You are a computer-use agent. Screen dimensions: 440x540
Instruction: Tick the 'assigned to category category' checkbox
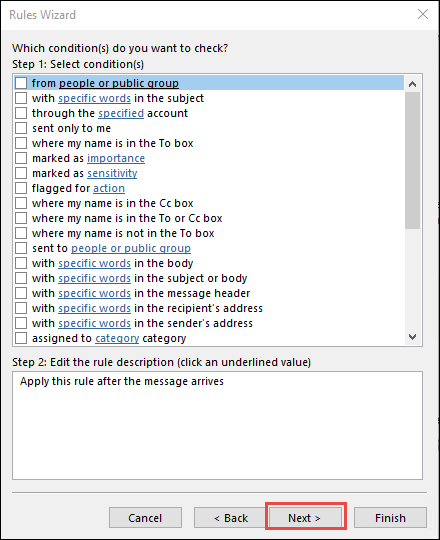pos(21,338)
